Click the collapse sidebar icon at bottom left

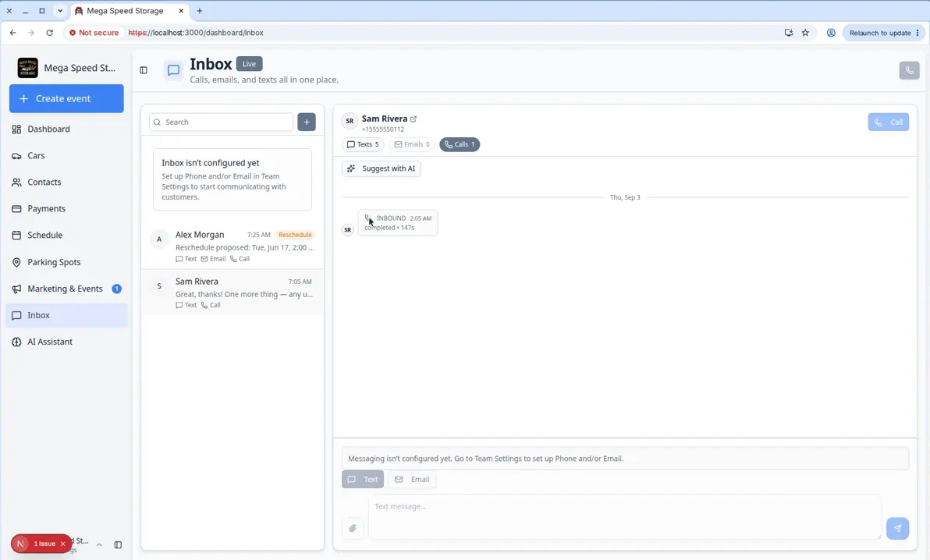118,544
